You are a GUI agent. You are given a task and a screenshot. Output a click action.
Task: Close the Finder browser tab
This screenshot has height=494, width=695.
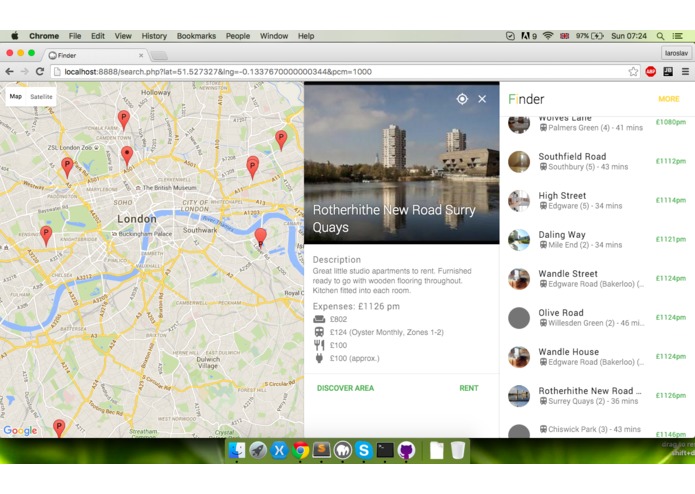[x=141, y=55]
